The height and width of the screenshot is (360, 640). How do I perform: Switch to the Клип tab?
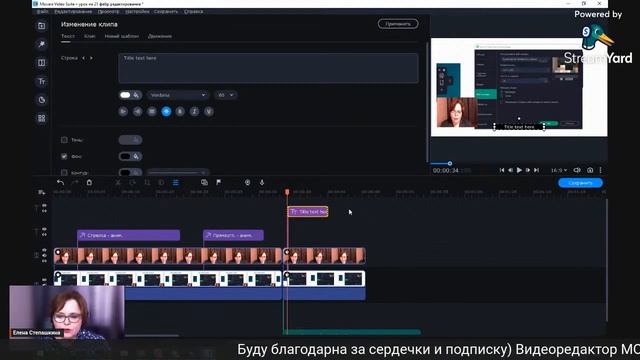click(x=90, y=36)
